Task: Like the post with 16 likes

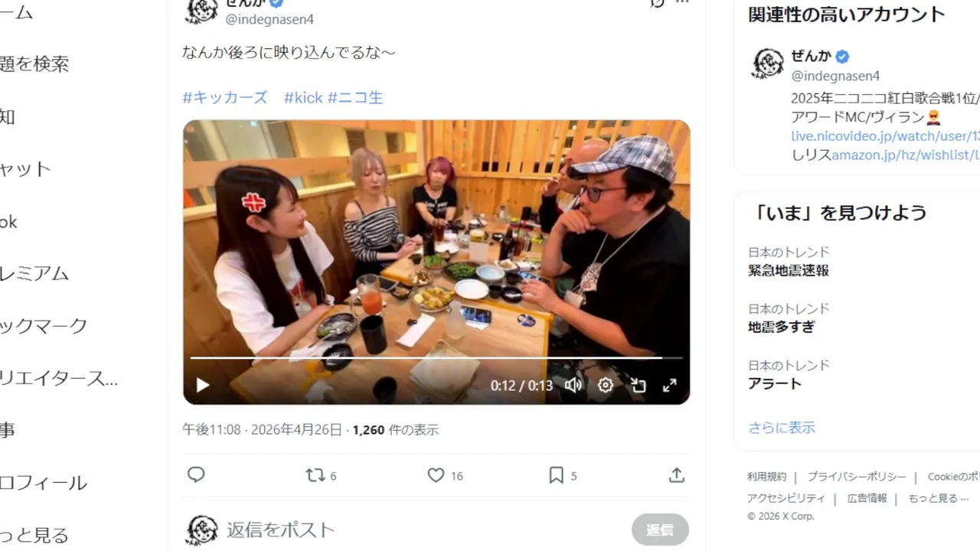Action: coord(445,475)
